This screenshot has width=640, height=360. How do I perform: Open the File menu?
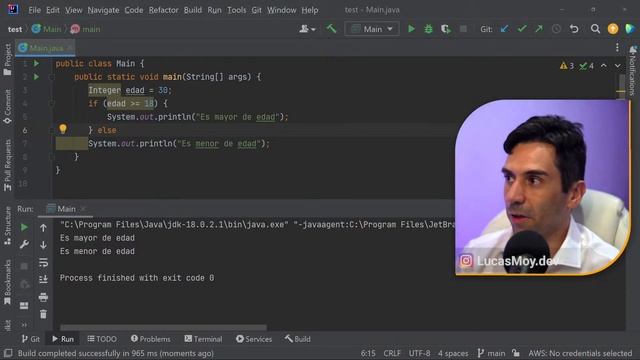pos(34,10)
